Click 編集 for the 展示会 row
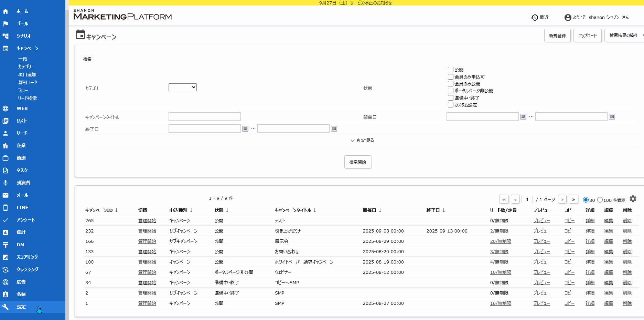644x320 pixels. click(x=609, y=241)
